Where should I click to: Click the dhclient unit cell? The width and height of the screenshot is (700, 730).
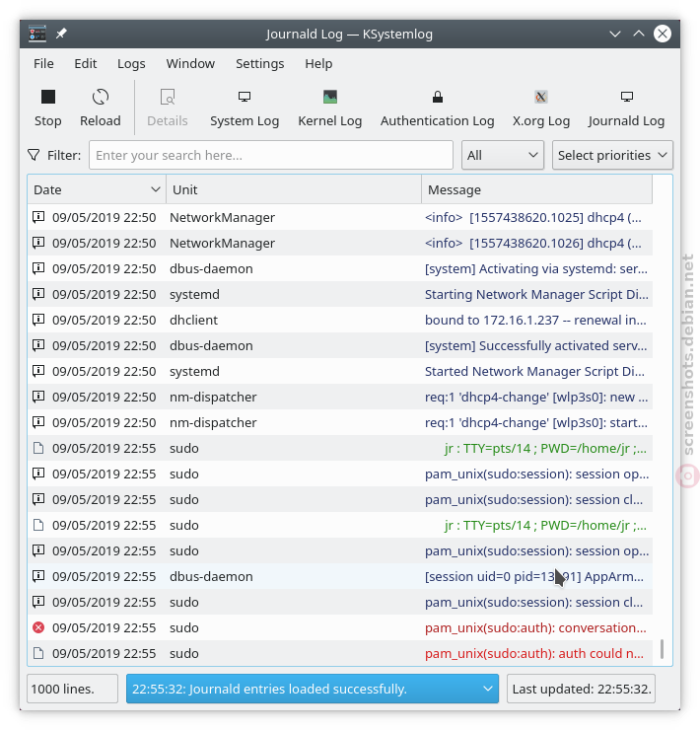tap(193, 320)
